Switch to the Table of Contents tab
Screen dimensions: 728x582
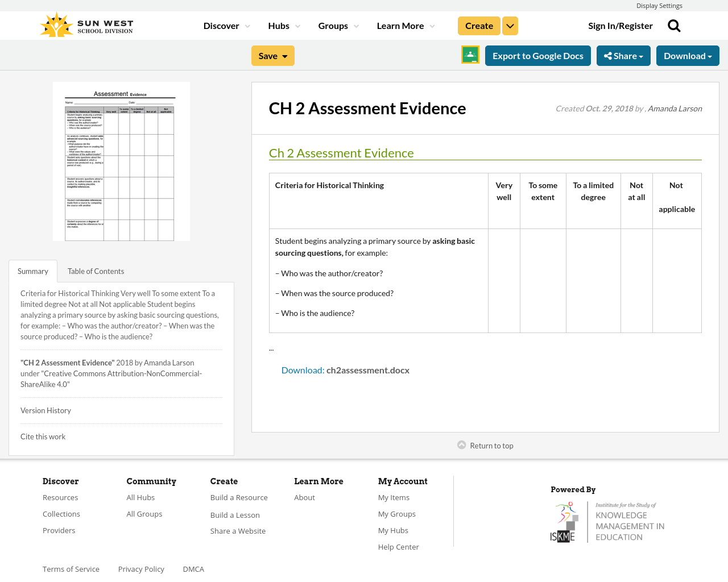tap(95, 270)
